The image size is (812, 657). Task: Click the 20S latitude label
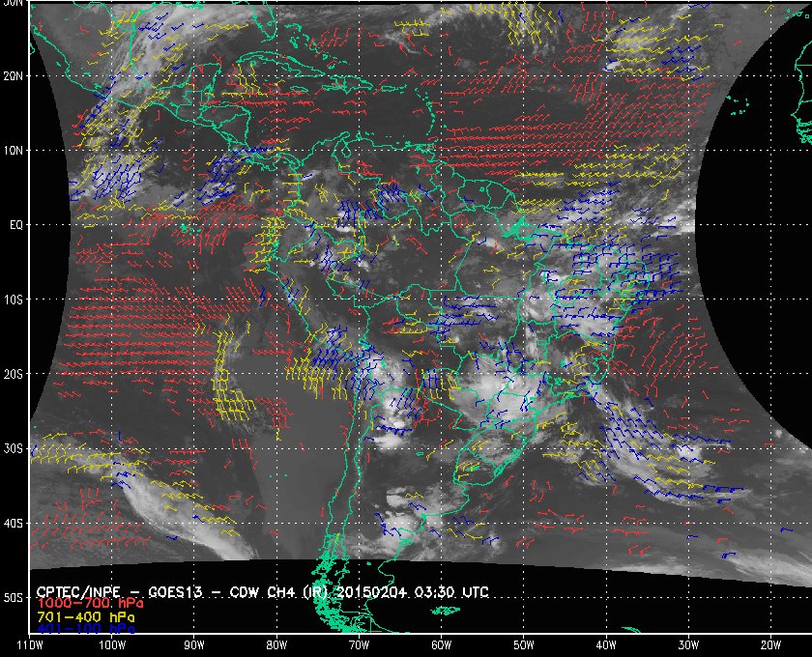[x=13, y=374]
